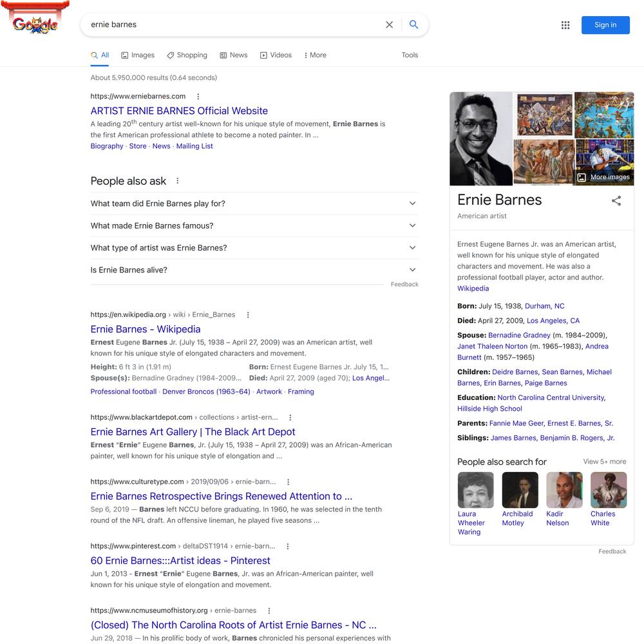Image resolution: width=644 pixels, height=644 pixels.
Task: Click Feedback under People also ask
Action: [404, 284]
